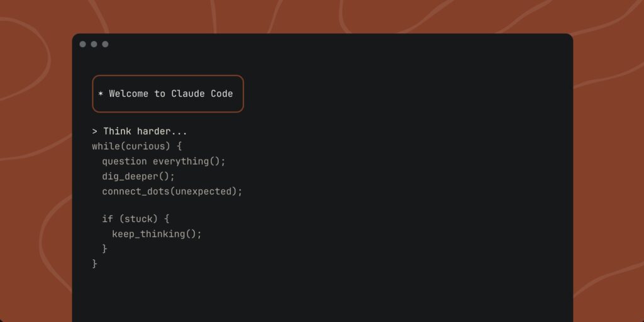The height and width of the screenshot is (322, 644).
Task: Click the 'dig_deeper();' call
Action: (138, 176)
